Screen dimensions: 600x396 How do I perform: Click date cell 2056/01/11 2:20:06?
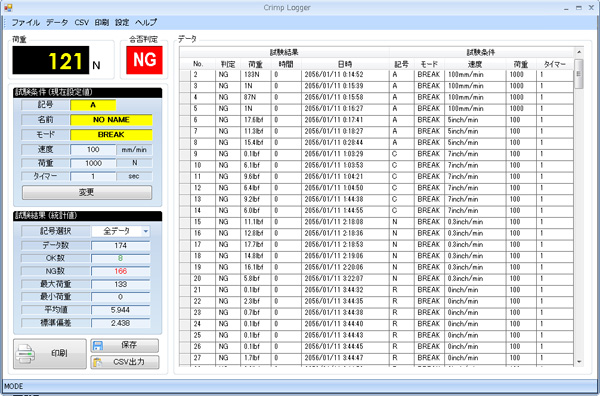(345, 267)
